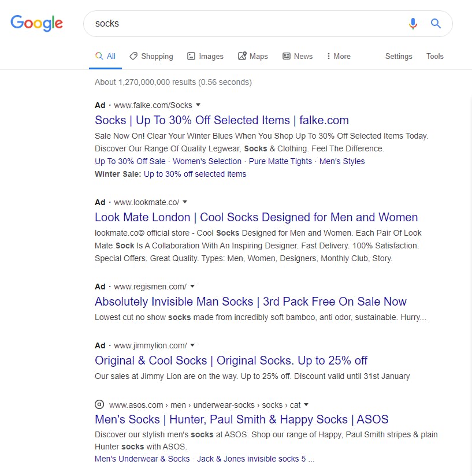Follow the Pure Matte Tights sitelink
472x476 pixels.
click(x=280, y=161)
